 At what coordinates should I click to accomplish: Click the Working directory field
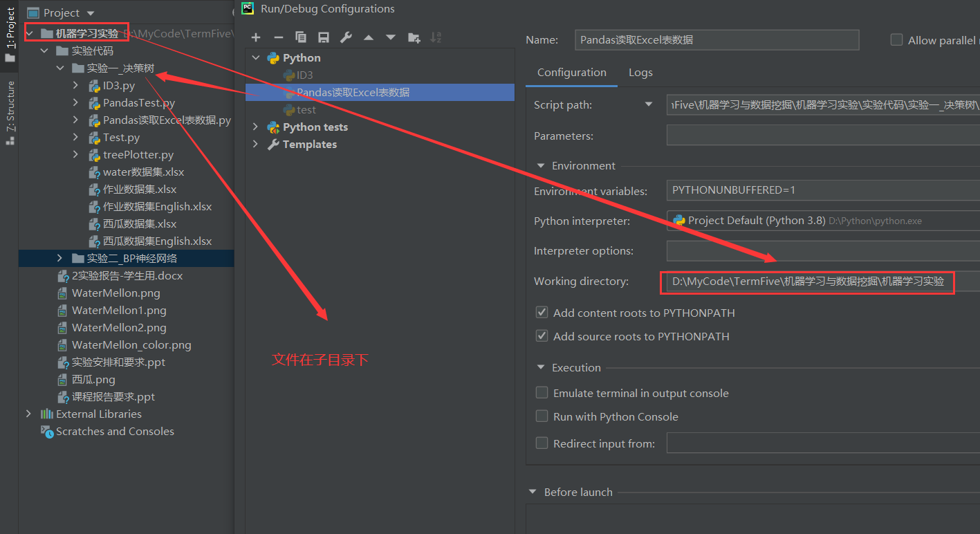point(823,282)
